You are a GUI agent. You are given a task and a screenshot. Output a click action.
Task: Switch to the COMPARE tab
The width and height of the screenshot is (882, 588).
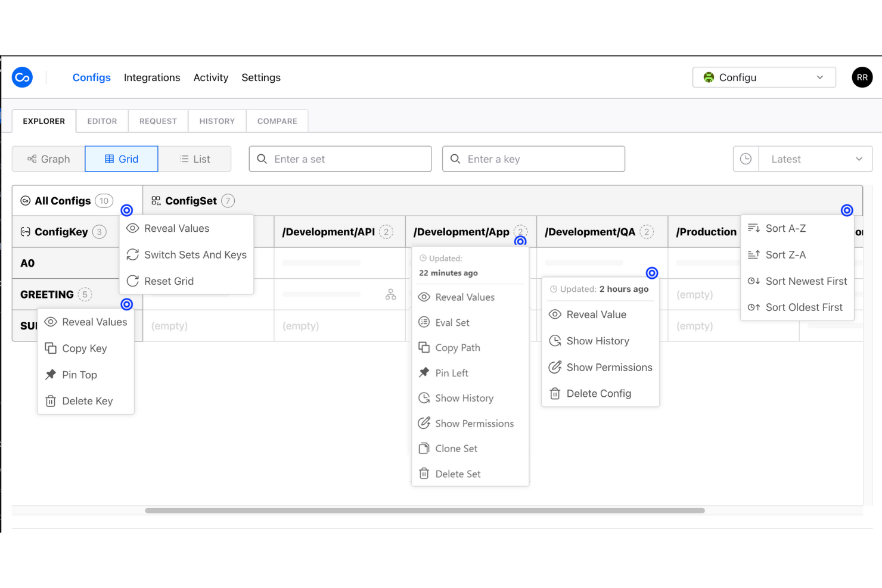tap(277, 121)
